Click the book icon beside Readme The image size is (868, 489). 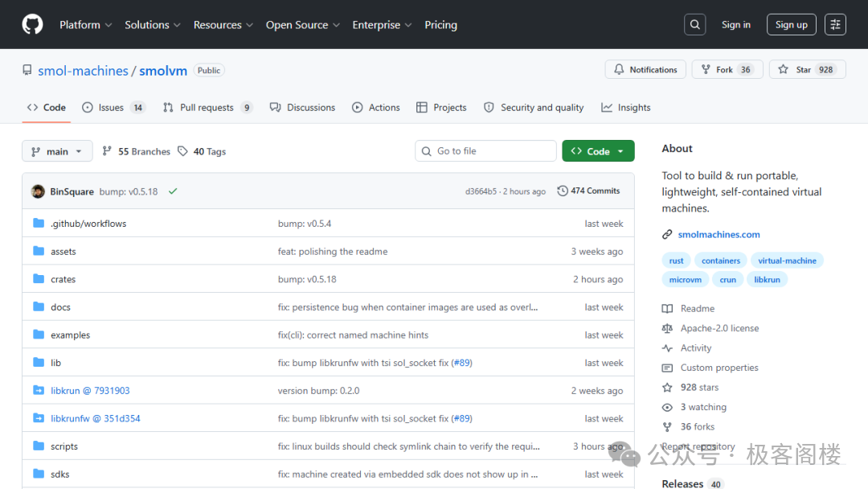pyautogui.click(x=667, y=309)
